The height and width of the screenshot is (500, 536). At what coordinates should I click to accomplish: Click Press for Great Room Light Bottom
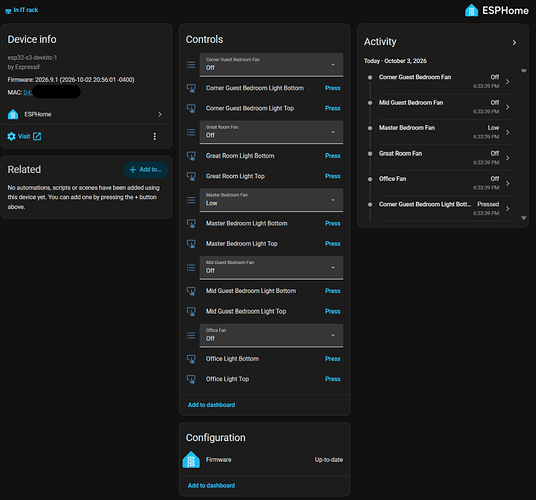click(x=333, y=156)
